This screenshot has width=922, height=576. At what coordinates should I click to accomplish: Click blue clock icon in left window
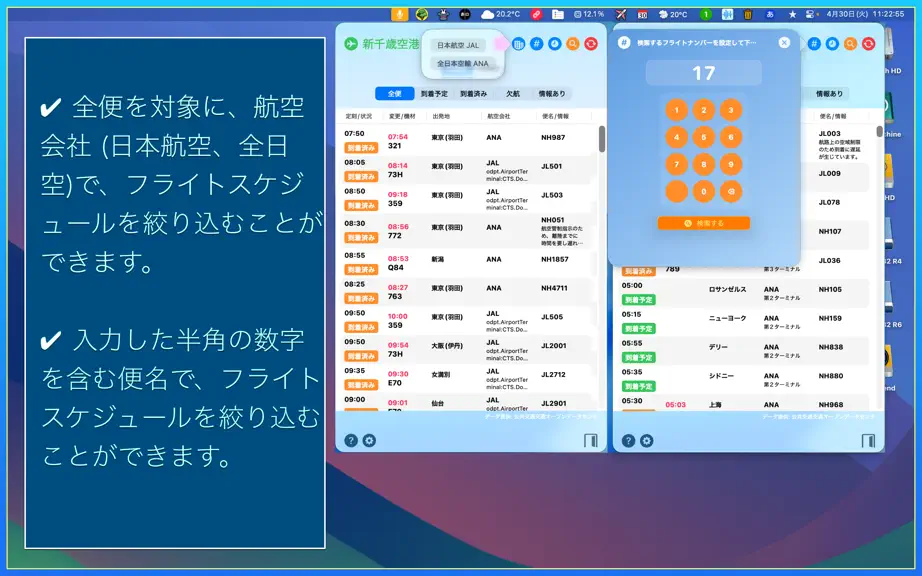pos(554,43)
